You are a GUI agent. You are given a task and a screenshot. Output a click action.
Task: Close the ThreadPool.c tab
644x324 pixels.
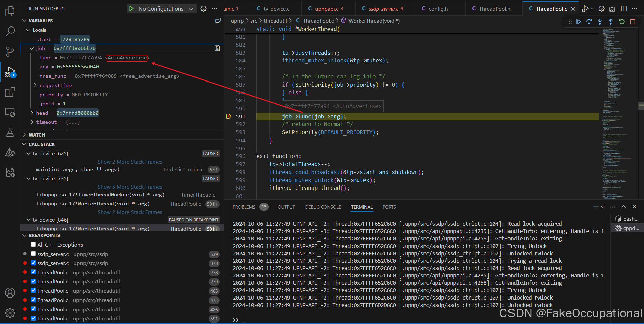573,9
